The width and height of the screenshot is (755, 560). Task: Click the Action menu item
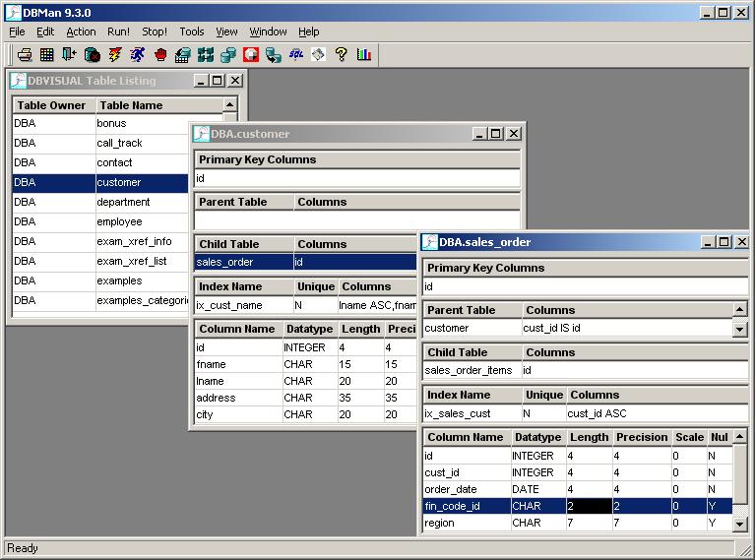pyautogui.click(x=81, y=31)
